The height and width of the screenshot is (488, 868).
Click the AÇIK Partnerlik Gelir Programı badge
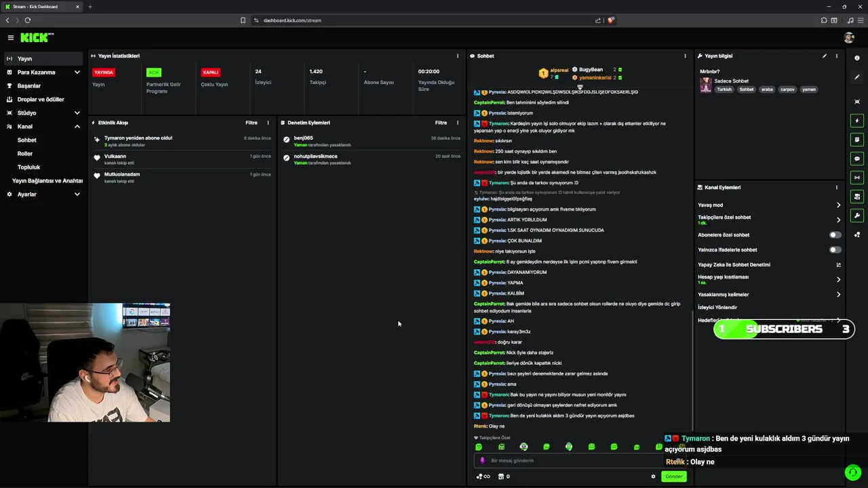154,73
